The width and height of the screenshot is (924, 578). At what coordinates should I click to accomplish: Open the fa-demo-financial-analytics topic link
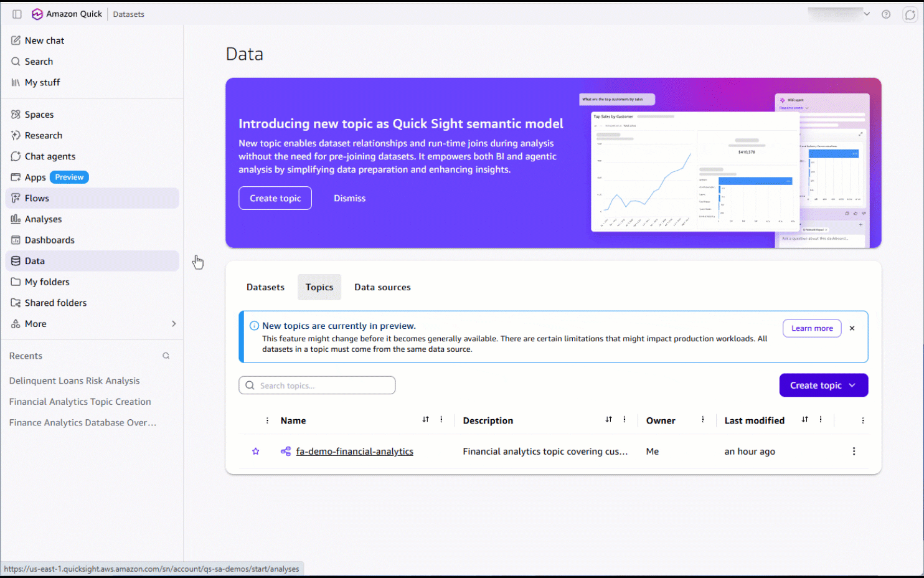(x=355, y=452)
